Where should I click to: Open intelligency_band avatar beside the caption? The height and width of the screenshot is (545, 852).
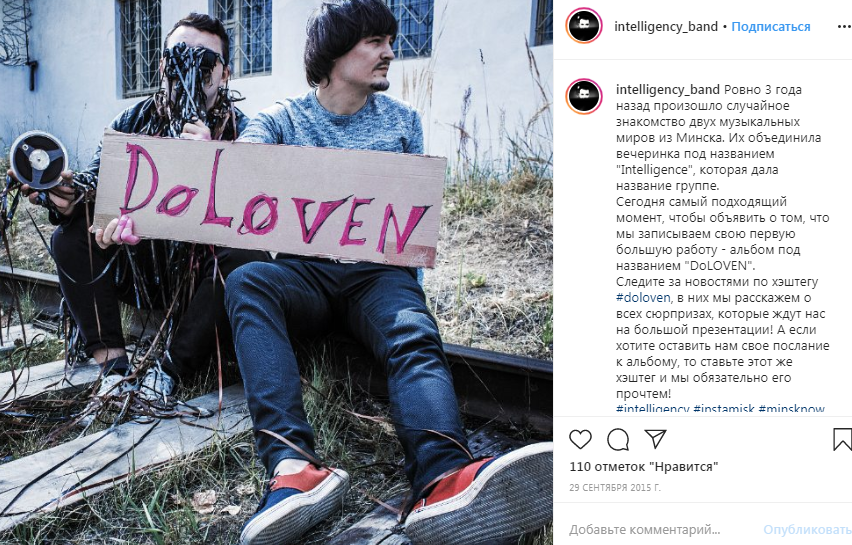pyautogui.click(x=584, y=96)
